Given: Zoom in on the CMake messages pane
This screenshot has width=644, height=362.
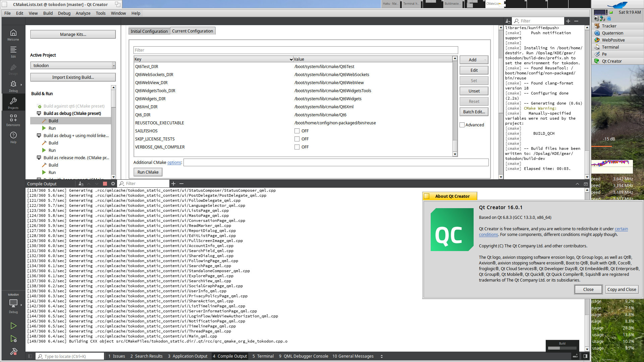Looking at the screenshot, I should coord(568,21).
